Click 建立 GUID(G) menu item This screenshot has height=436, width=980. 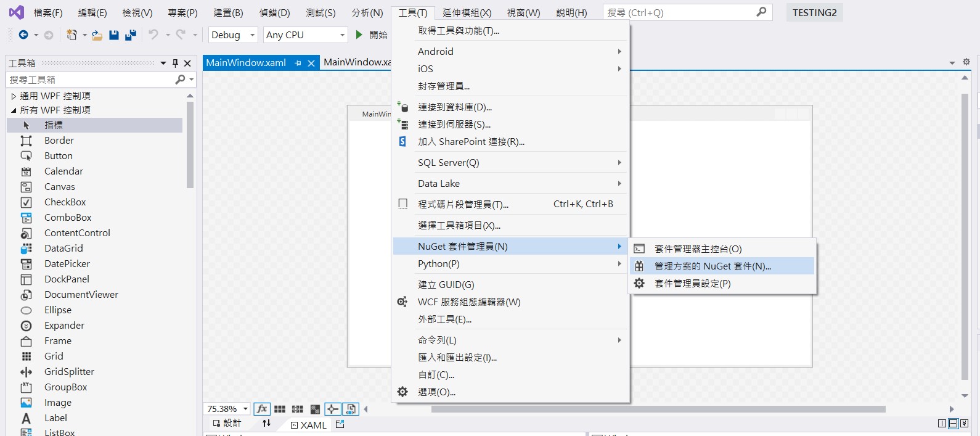(x=510, y=285)
